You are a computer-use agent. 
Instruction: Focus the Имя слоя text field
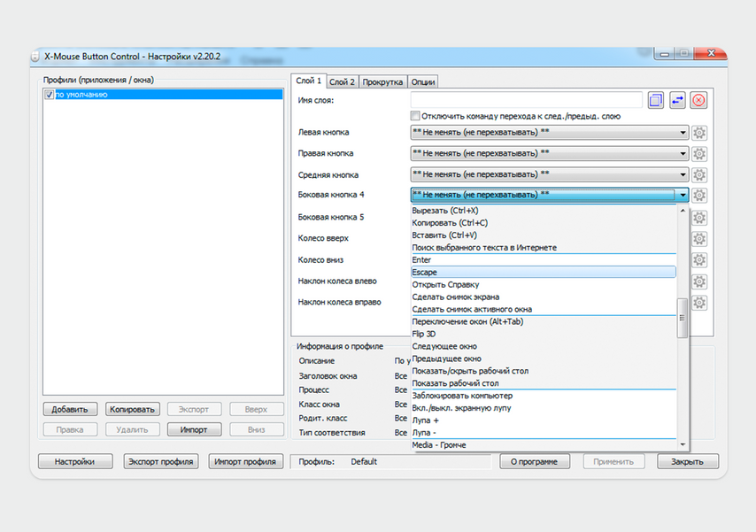click(527, 100)
